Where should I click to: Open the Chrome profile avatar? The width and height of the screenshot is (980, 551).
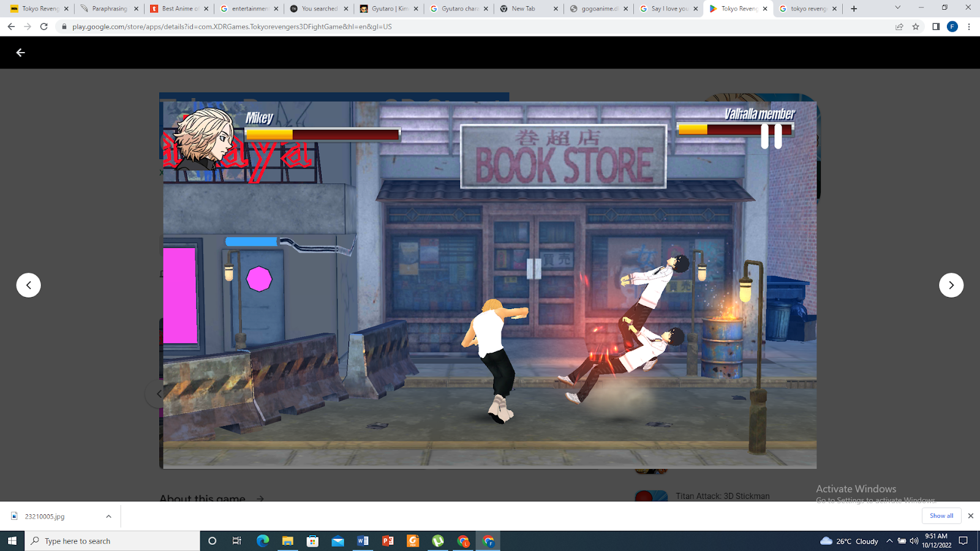952,26
